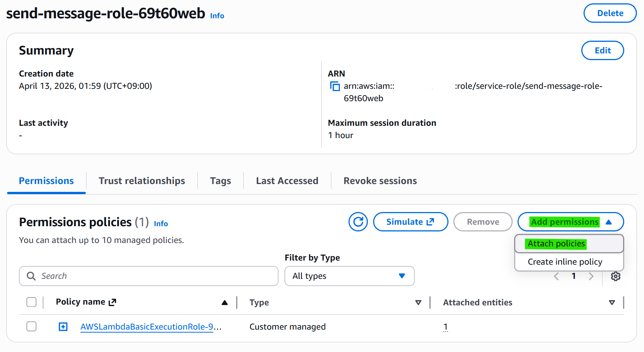
Task: Open Info link beside Permissions policies
Action: click(x=161, y=224)
